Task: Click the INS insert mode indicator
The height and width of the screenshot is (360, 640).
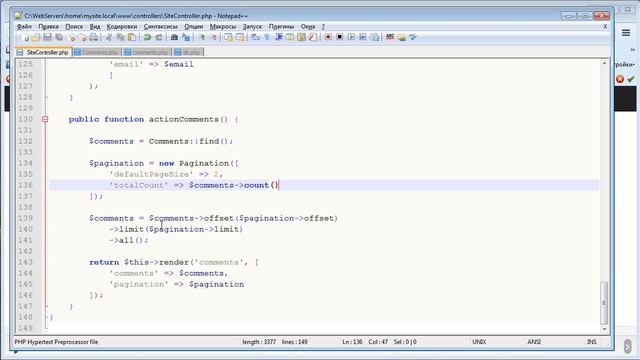Action: click(x=591, y=342)
